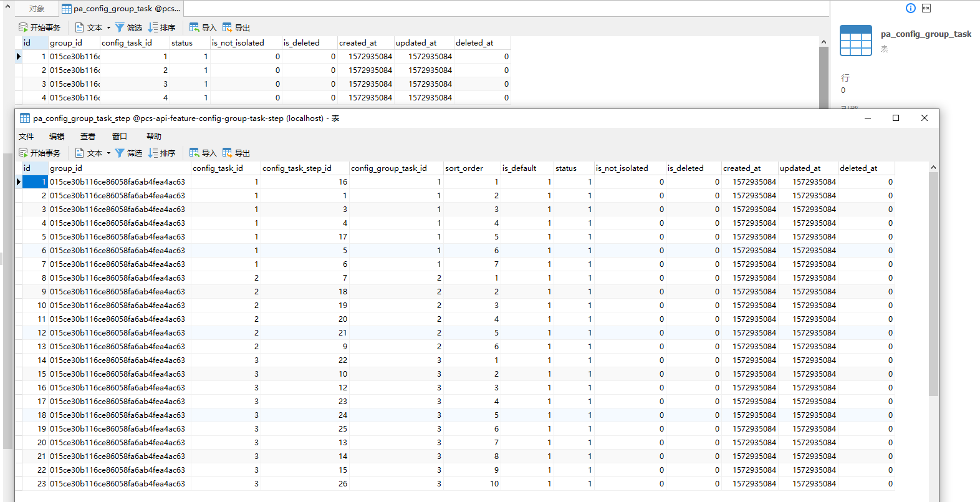Click the config_task_step_id column header
This screenshot has width=980, height=502.
click(x=297, y=168)
